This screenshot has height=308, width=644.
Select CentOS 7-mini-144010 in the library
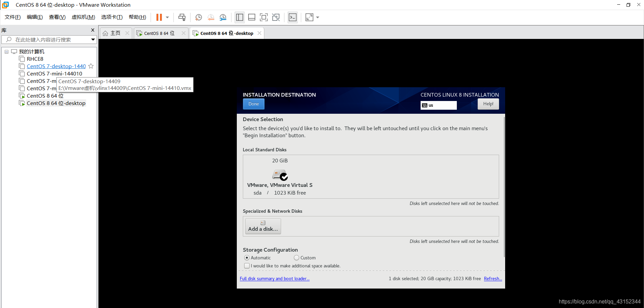54,74
